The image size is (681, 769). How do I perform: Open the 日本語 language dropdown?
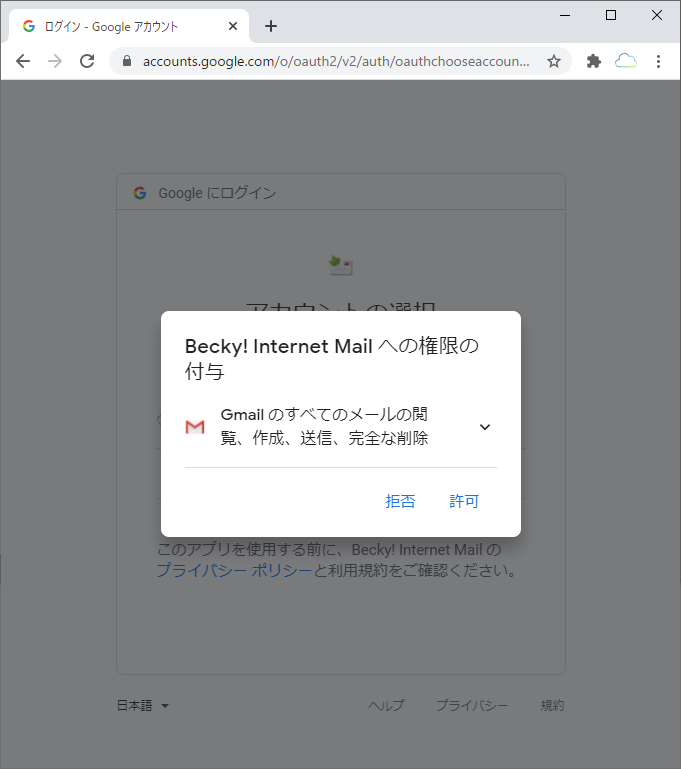143,706
